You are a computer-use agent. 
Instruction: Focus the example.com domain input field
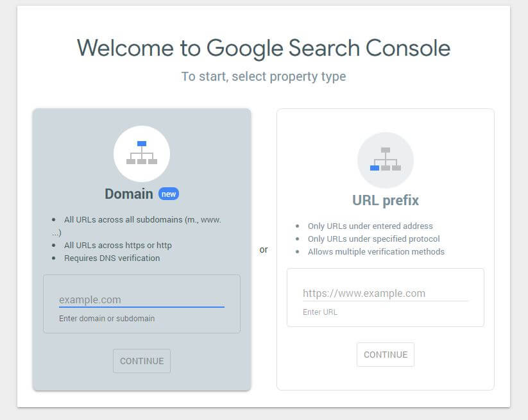142,300
